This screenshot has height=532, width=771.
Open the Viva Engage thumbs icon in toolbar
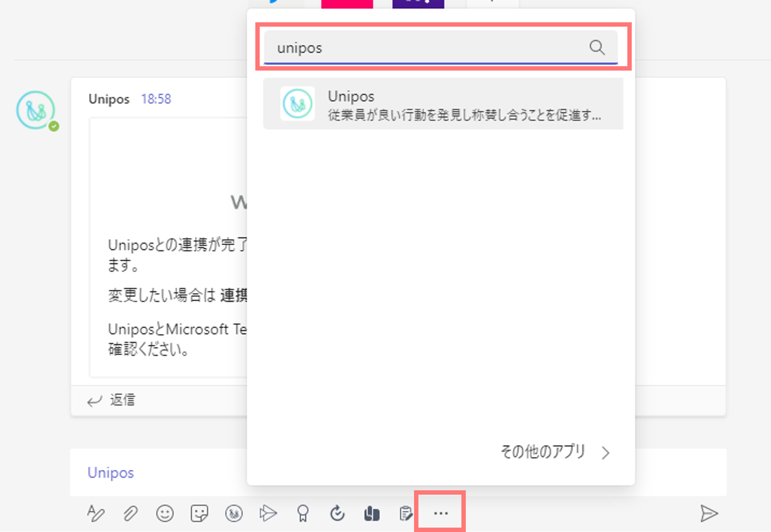point(372,513)
